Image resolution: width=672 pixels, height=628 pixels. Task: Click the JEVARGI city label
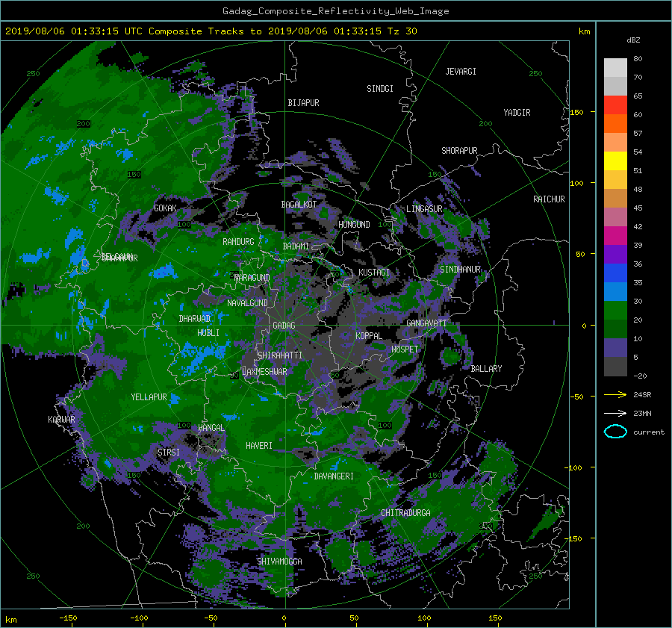point(461,72)
